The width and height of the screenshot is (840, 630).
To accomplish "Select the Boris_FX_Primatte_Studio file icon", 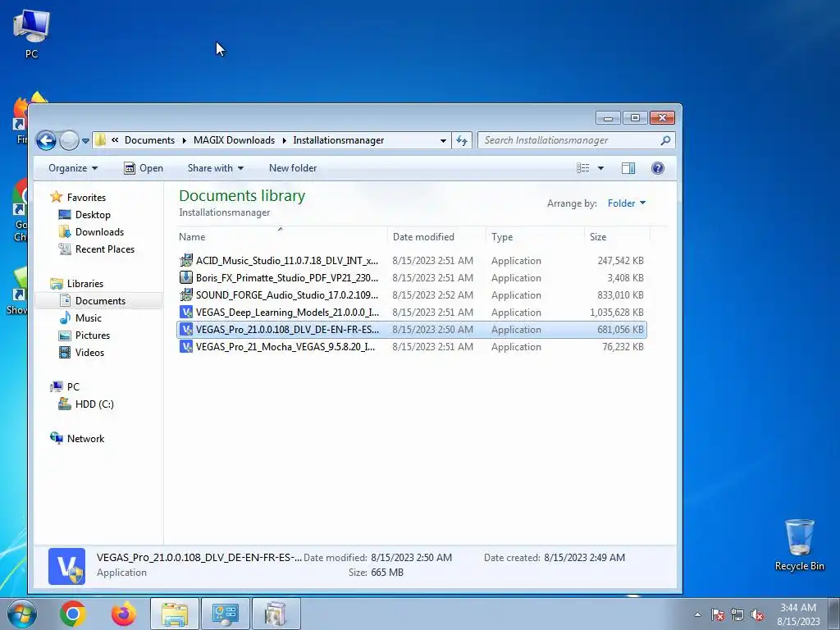I will 186,278.
